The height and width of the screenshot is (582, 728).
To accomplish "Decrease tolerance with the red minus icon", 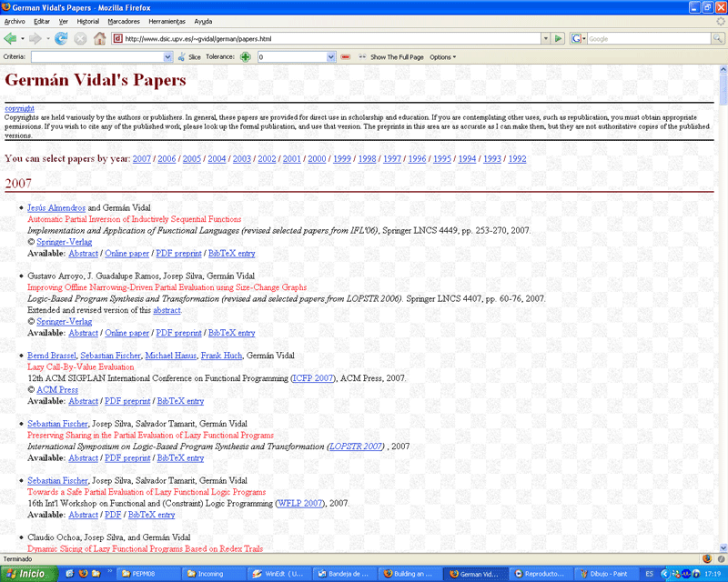I will pos(346,56).
